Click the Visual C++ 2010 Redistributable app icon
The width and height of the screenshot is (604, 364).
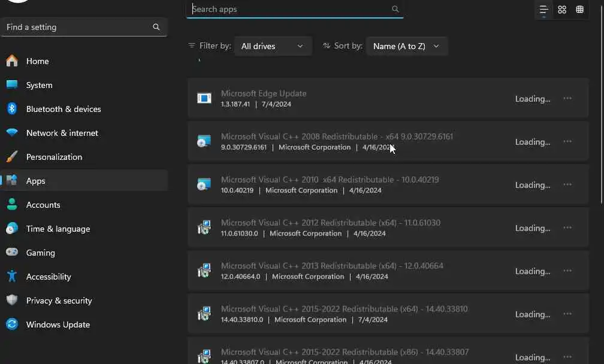(204, 184)
